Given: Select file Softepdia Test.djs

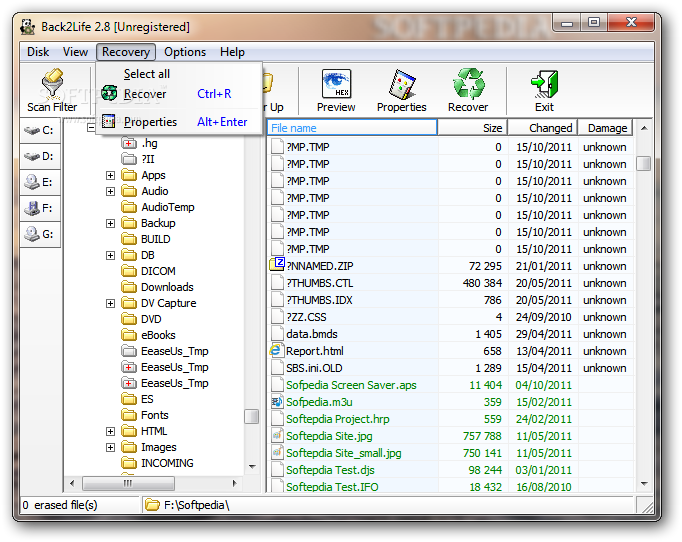Looking at the screenshot, I should pyautogui.click(x=330, y=469).
